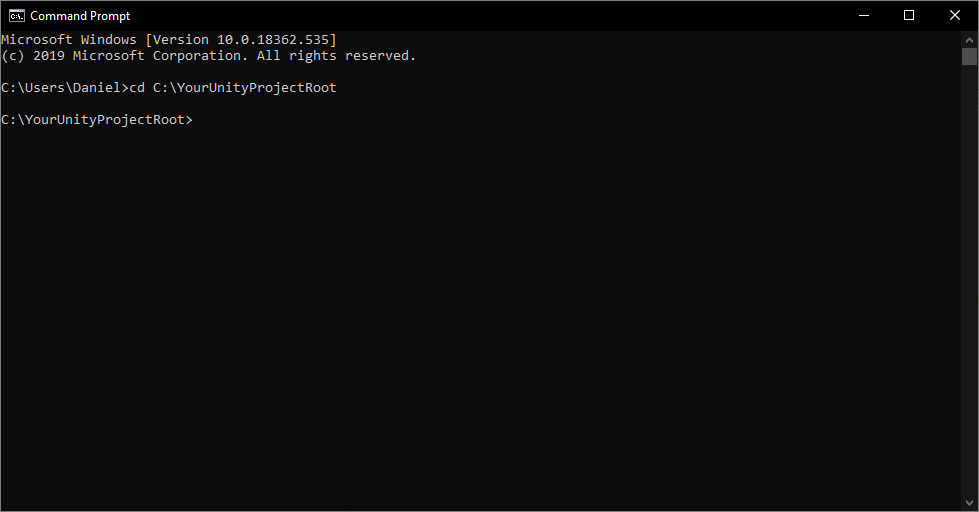
Task: Click the Microsoft Windows version line
Action: (169, 39)
